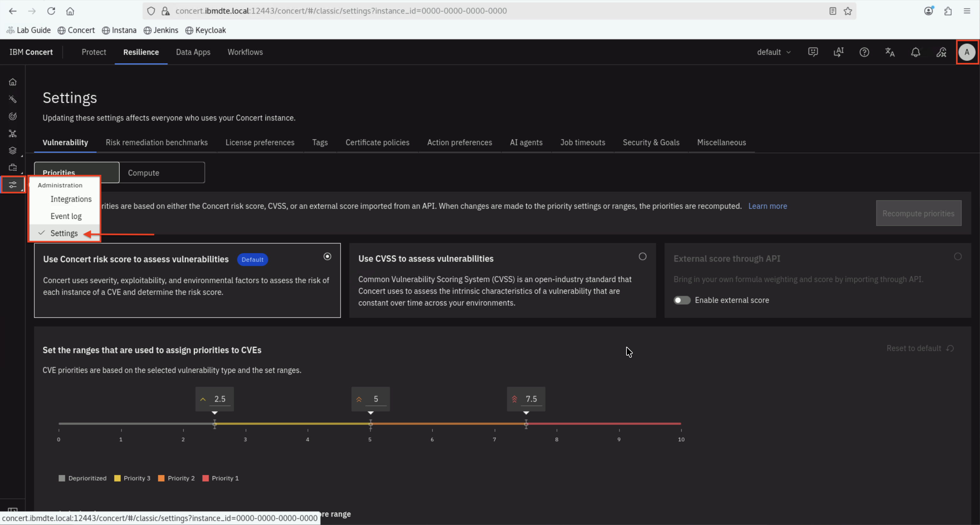
Task: Open Protect in top navigation
Action: 94,52
